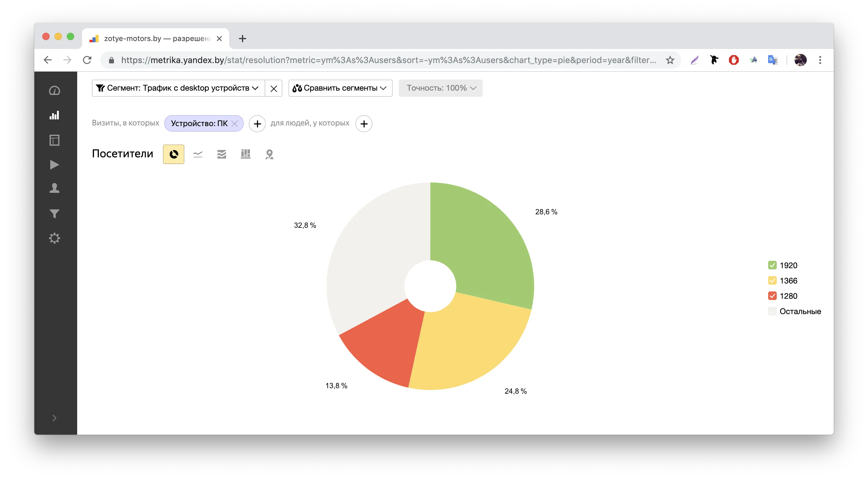Click the purple feather extension icon
This screenshot has height=480, width=868.
tap(694, 60)
